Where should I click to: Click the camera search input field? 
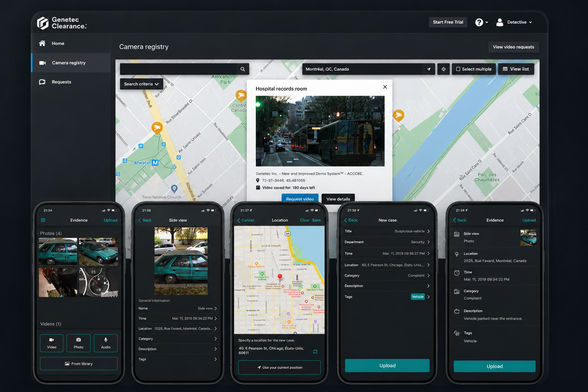click(x=179, y=69)
